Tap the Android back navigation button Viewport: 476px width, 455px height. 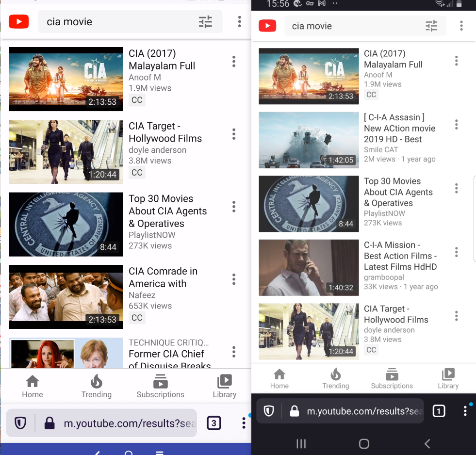coord(427,443)
